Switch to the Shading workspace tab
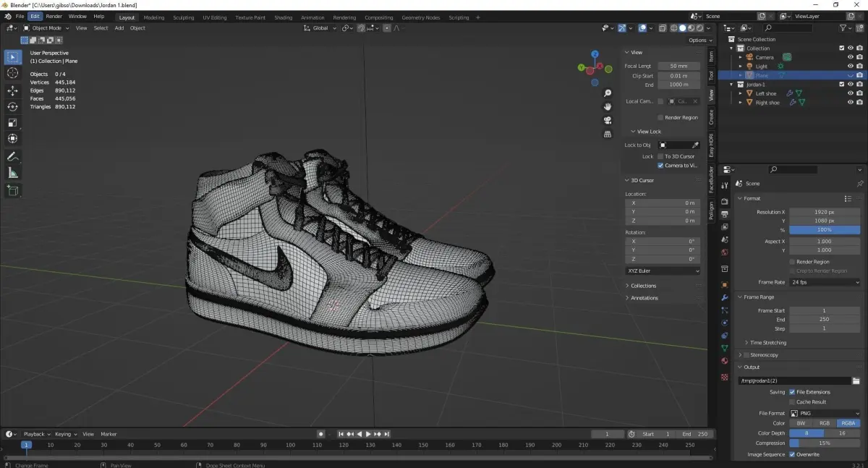Viewport: 868px width, 468px height. coord(284,17)
